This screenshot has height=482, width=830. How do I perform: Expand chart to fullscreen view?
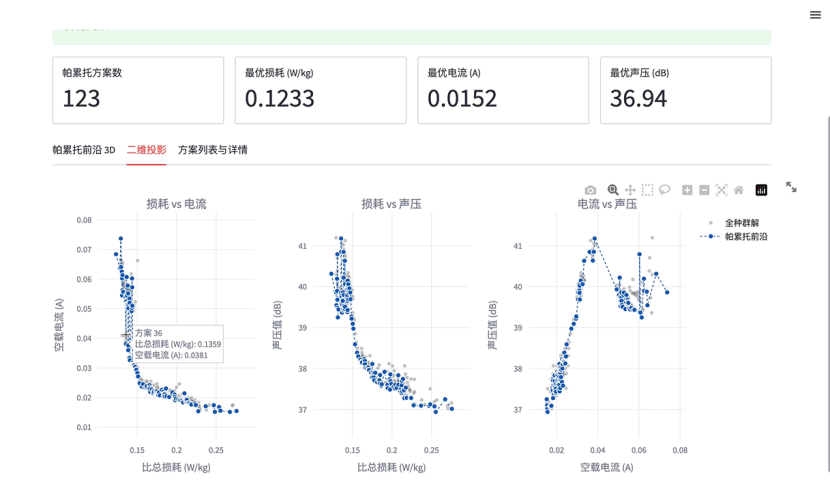coord(791,187)
